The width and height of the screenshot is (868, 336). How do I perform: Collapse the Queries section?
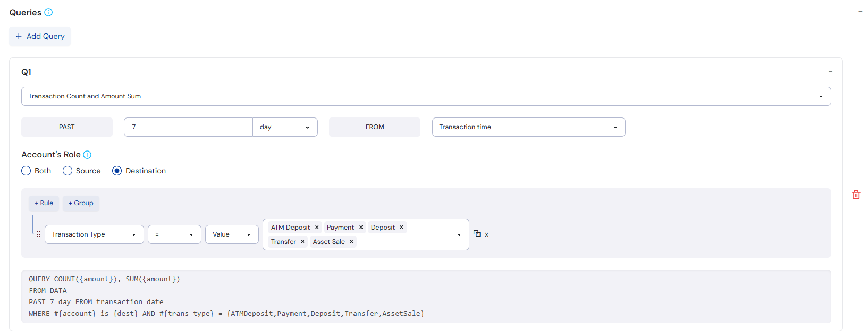tap(860, 12)
